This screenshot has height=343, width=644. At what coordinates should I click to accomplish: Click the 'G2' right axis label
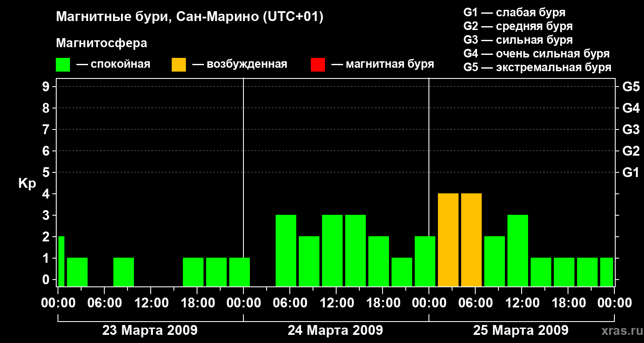(x=631, y=151)
